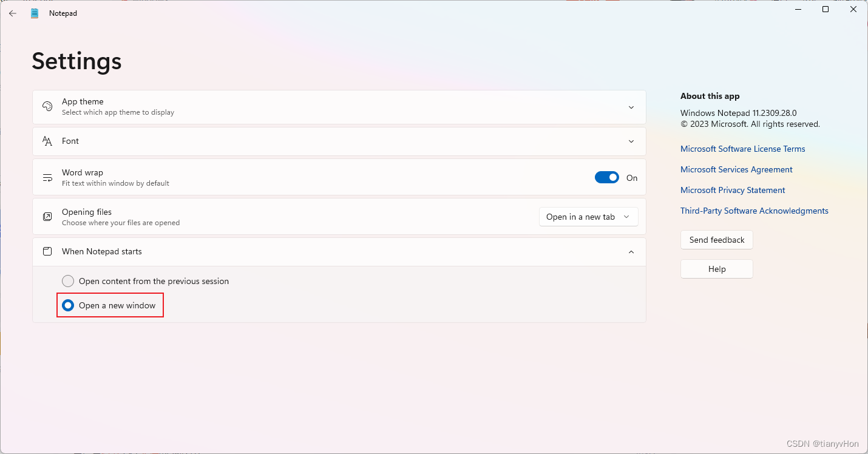The width and height of the screenshot is (868, 454).
Task: Click 'Choose where your files are opened' text
Action: 121,223
